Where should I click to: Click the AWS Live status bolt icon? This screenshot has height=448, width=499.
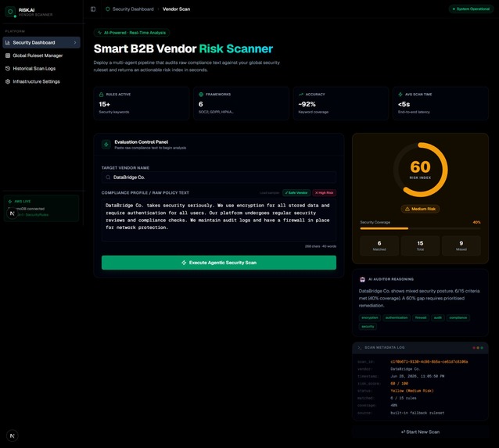10,202
